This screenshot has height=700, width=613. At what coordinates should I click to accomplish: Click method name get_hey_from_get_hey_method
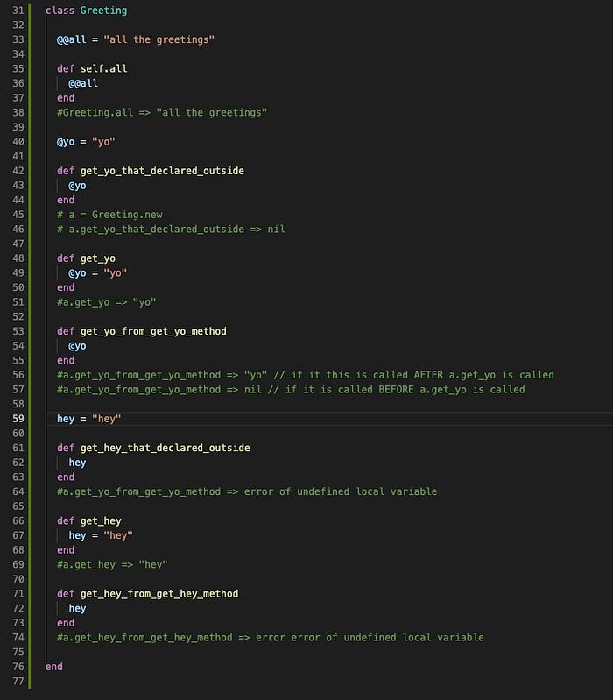(159, 594)
